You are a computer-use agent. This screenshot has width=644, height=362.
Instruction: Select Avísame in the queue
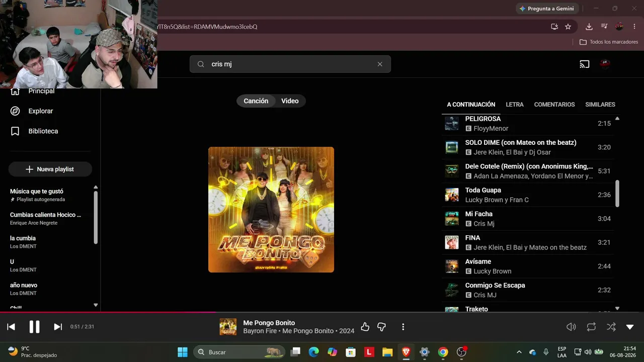click(528, 266)
